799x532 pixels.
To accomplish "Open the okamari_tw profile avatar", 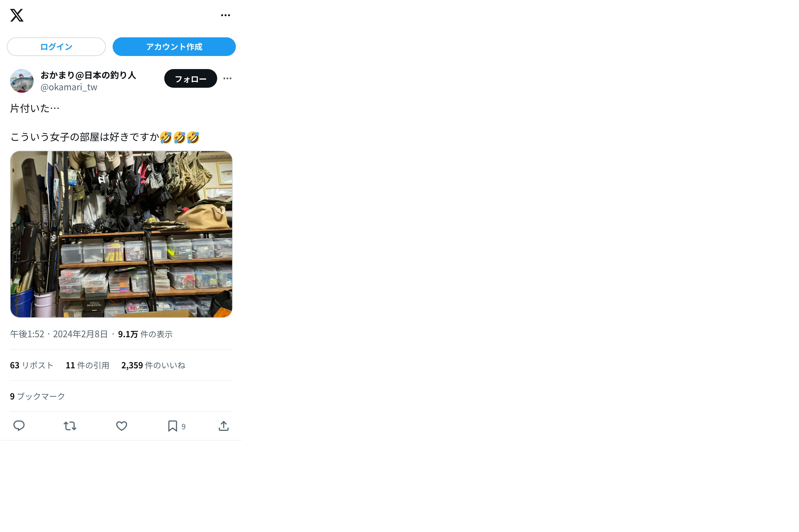I will pos(22,81).
